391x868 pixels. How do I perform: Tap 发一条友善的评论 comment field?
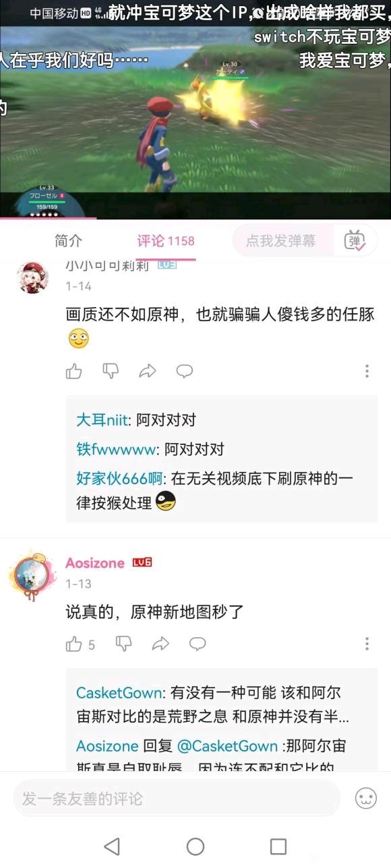[x=177, y=799]
